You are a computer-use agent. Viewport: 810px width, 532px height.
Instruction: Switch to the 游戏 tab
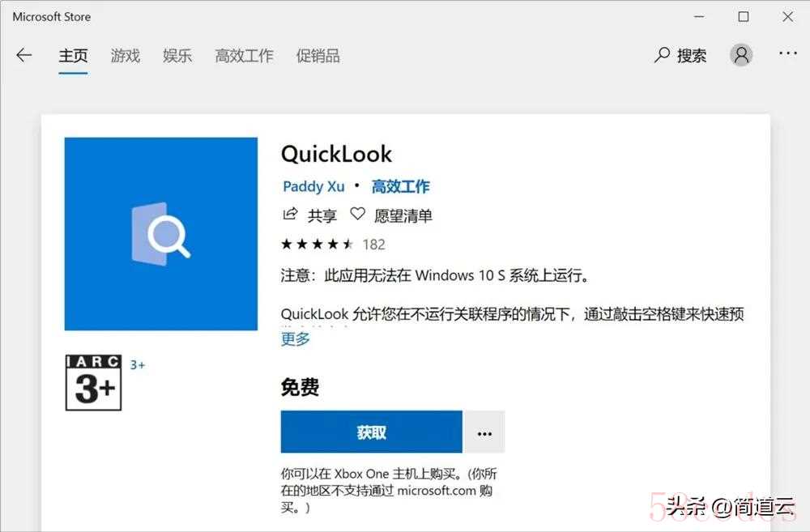coord(126,56)
